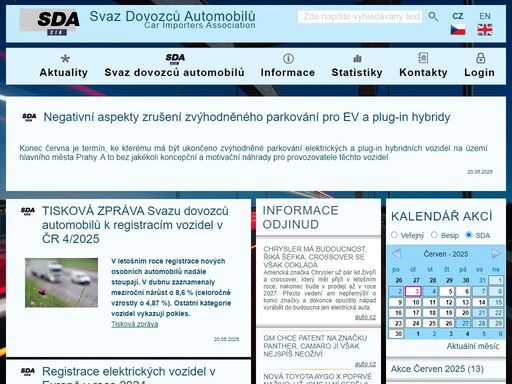Go to next month in calendar
Image resolution: width=512 pixels, height=384 pixels.
pyautogui.click(x=496, y=254)
